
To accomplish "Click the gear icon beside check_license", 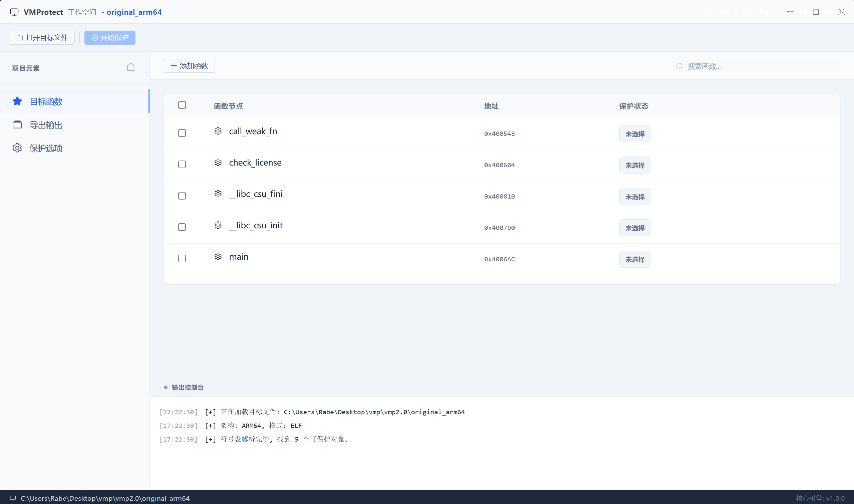I will 218,162.
